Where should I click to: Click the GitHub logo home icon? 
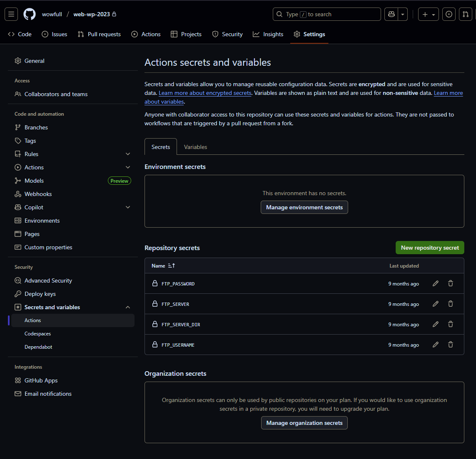pyautogui.click(x=30, y=14)
